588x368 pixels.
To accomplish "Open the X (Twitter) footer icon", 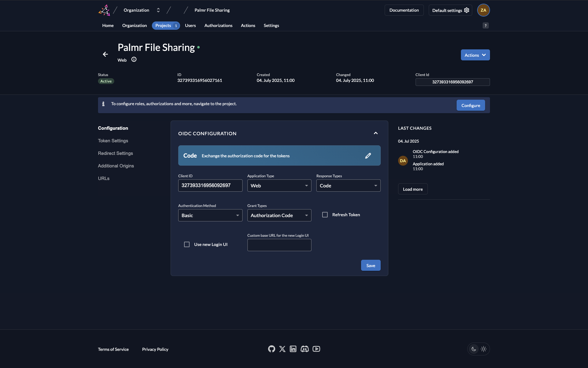I will click(x=282, y=349).
